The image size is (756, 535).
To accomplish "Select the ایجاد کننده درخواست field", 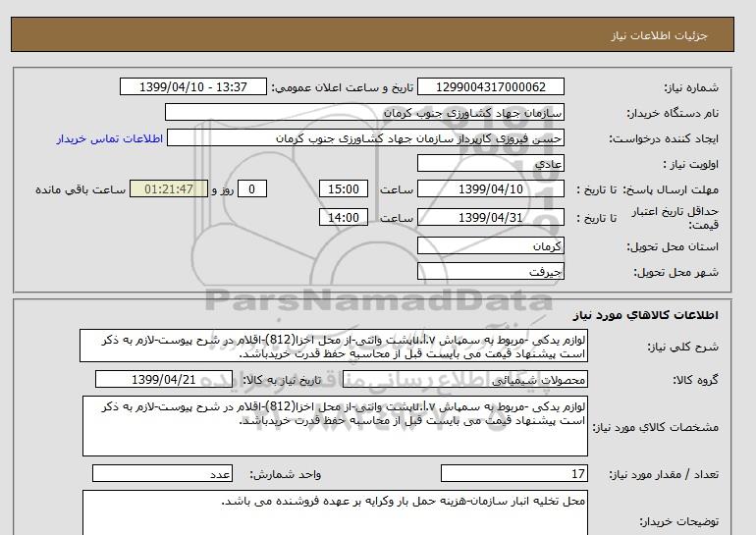I will (379, 138).
